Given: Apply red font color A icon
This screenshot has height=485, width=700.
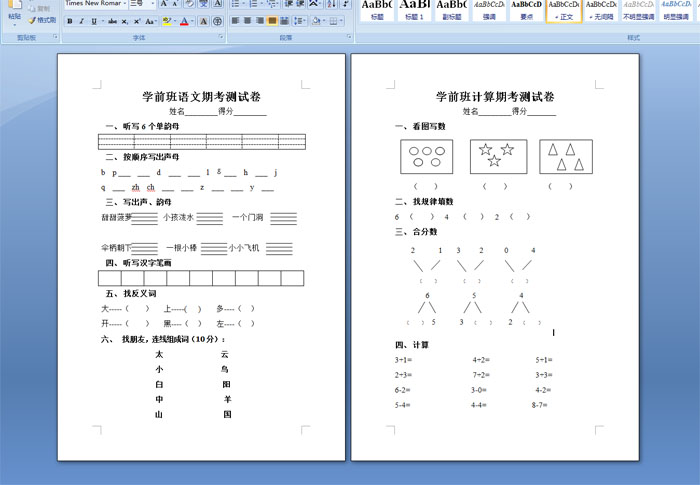Looking at the screenshot, I should coord(183,21).
